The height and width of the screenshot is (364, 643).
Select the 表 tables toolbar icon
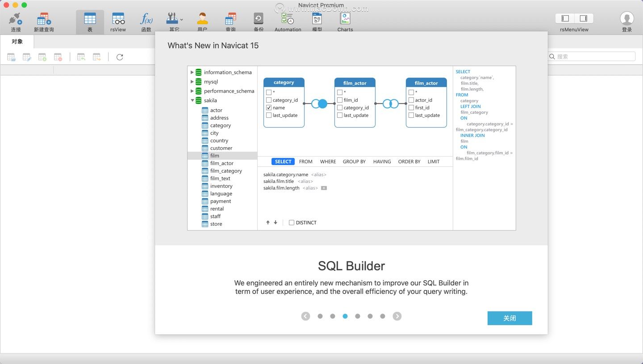point(90,22)
